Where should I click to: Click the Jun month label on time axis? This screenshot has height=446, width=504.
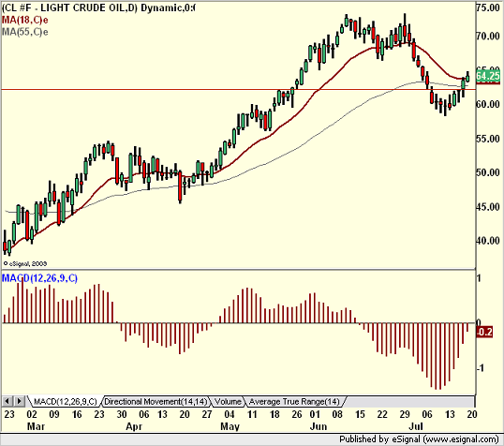(319, 426)
